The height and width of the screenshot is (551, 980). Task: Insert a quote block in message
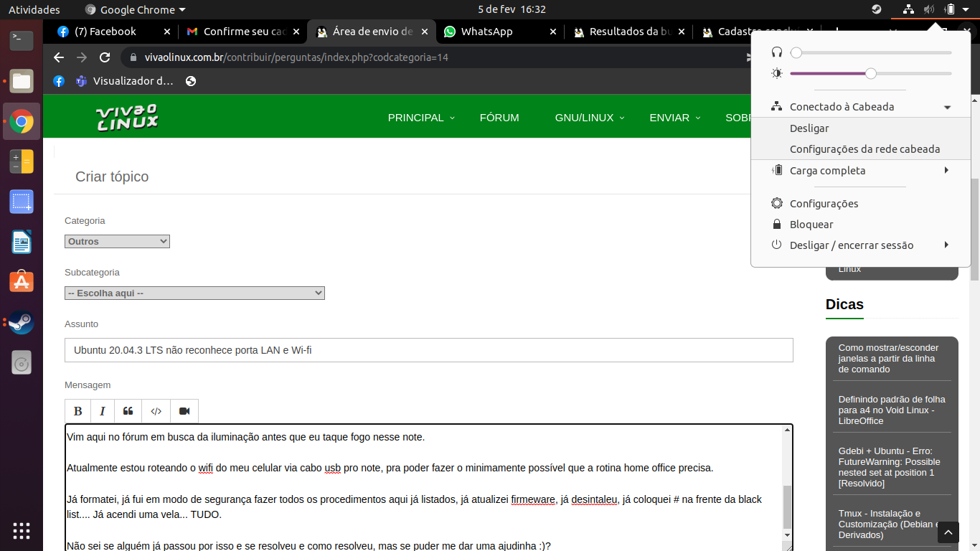click(x=128, y=411)
